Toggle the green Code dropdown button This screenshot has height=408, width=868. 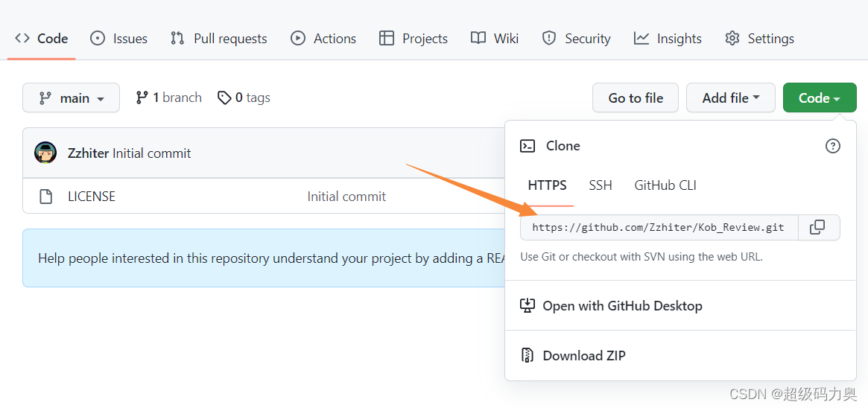(x=820, y=98)
